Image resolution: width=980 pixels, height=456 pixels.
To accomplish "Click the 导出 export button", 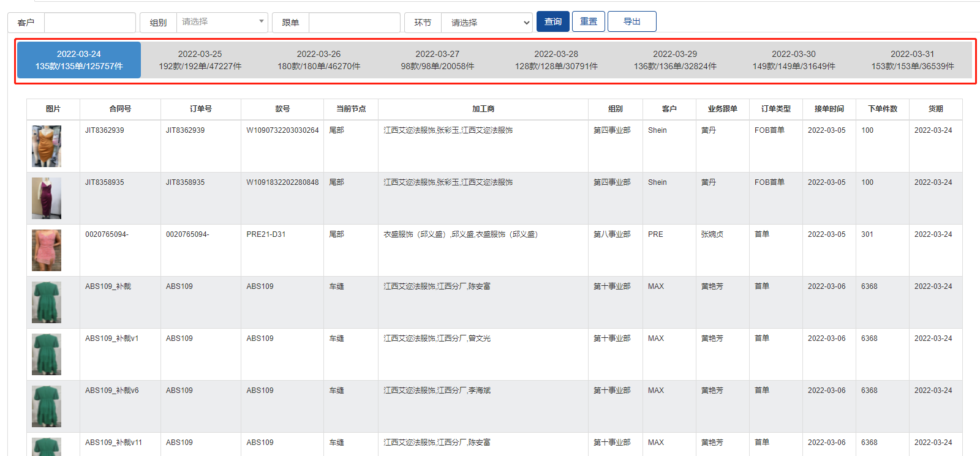I will coord(631,21).
